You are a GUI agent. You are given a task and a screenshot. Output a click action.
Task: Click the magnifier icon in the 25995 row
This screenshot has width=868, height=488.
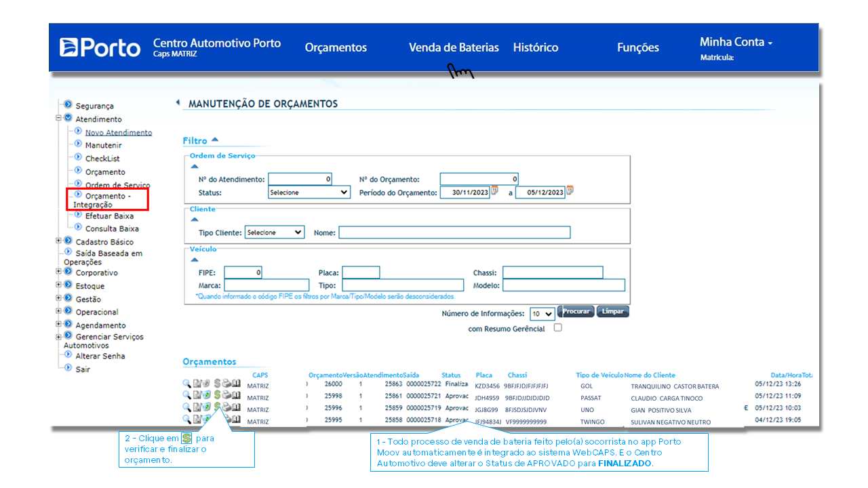(x=186, y=419)
